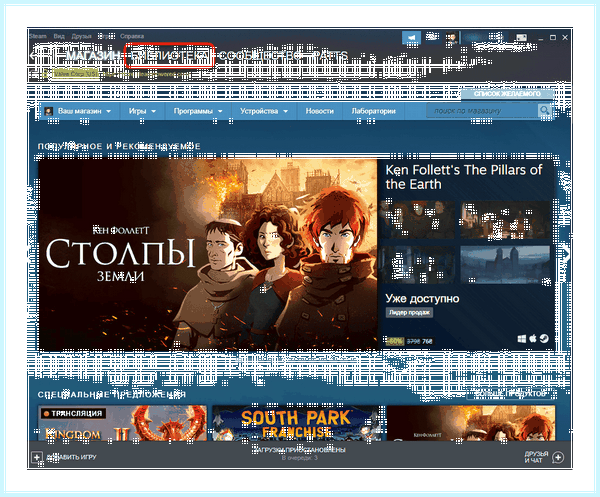Click the БОЛЬШЕ ПРОДУКТОВ button

[x=512, y=394]
